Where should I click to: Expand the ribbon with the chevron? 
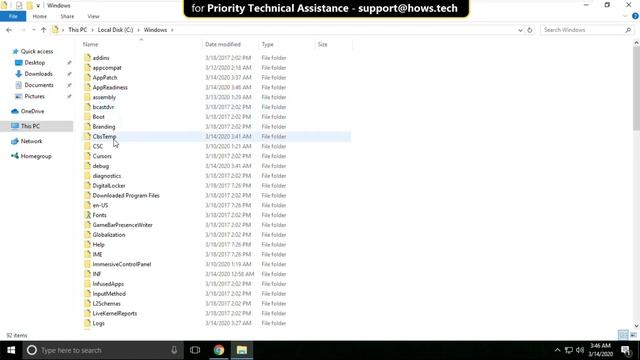(x=625, y=16)
